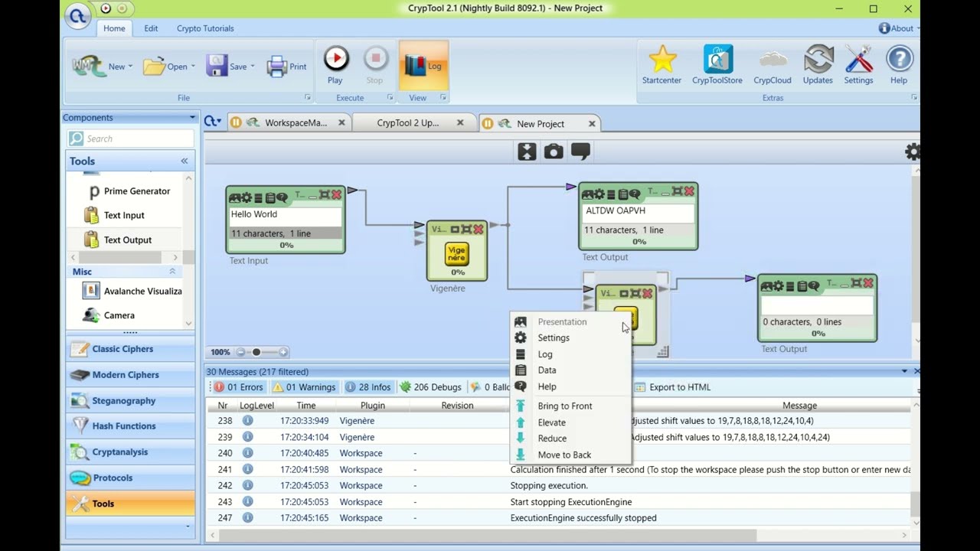Open the Classic Ciphers category
Image resolution: width=980 pixels, height=551 pixels.
tap(130, 349)
